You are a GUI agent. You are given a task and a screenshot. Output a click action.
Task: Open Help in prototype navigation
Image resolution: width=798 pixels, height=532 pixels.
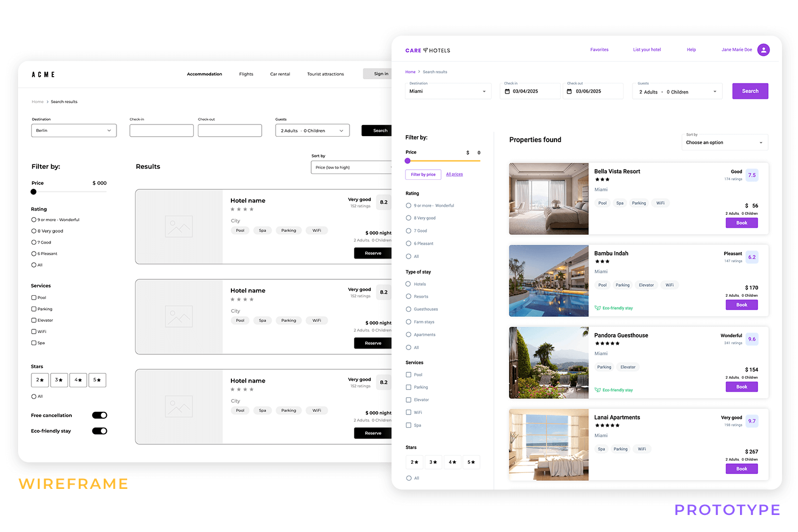coord(691,50)
